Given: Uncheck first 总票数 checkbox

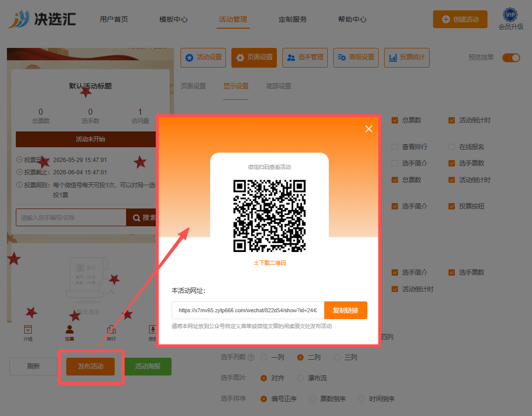Looking at the screenshot, I should tap(395, 121).
